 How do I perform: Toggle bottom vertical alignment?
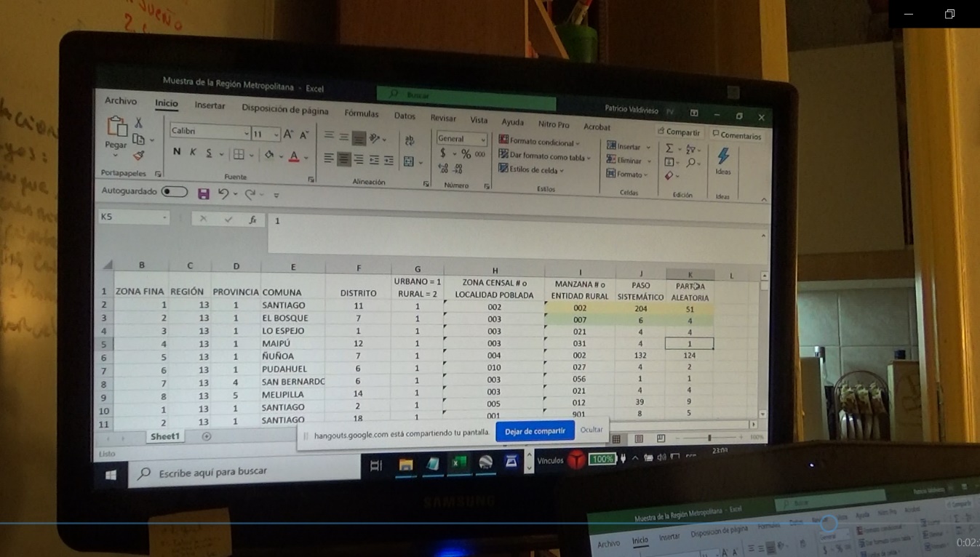(x=359, y=137)
